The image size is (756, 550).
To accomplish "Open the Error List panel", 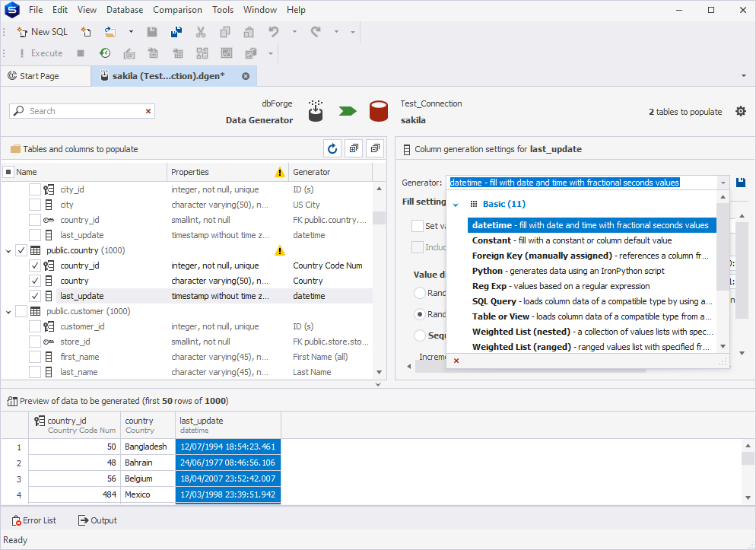I will click(x=33, y=520).
